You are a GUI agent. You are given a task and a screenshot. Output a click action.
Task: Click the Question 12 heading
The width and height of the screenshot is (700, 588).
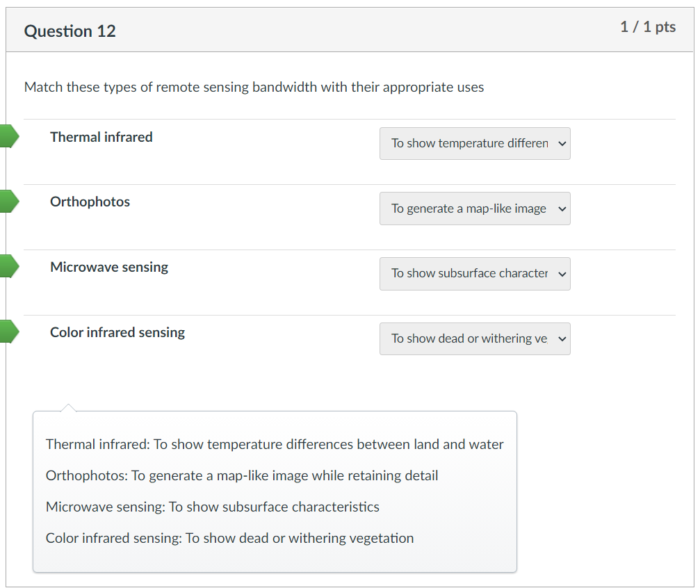(70, 31)
